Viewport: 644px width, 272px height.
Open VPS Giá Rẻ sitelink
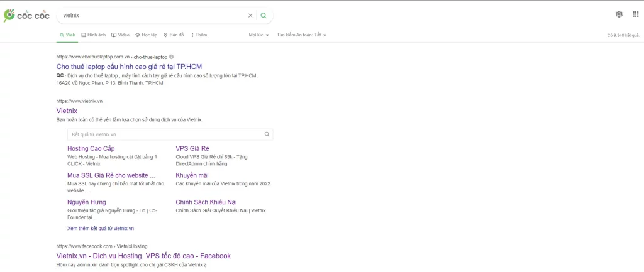tap(192, 148)
